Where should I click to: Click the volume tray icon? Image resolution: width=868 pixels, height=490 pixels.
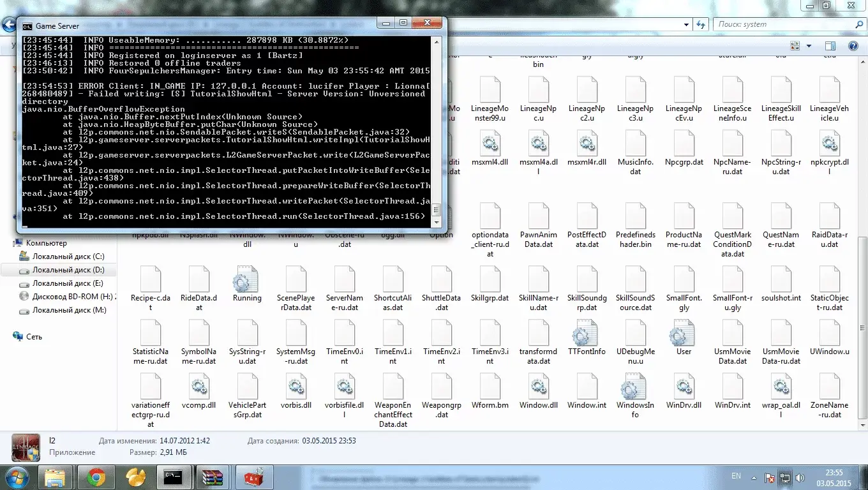(800, 477)
